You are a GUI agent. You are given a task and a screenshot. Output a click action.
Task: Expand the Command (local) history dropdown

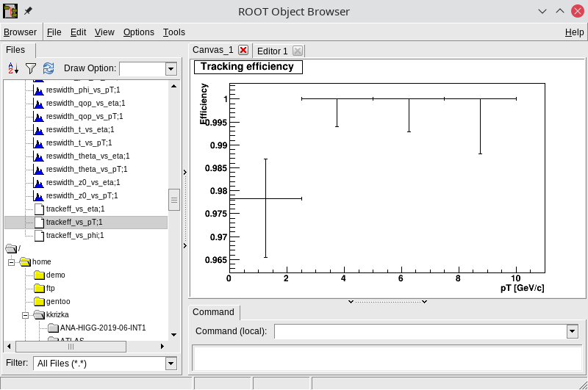(572, 331)
